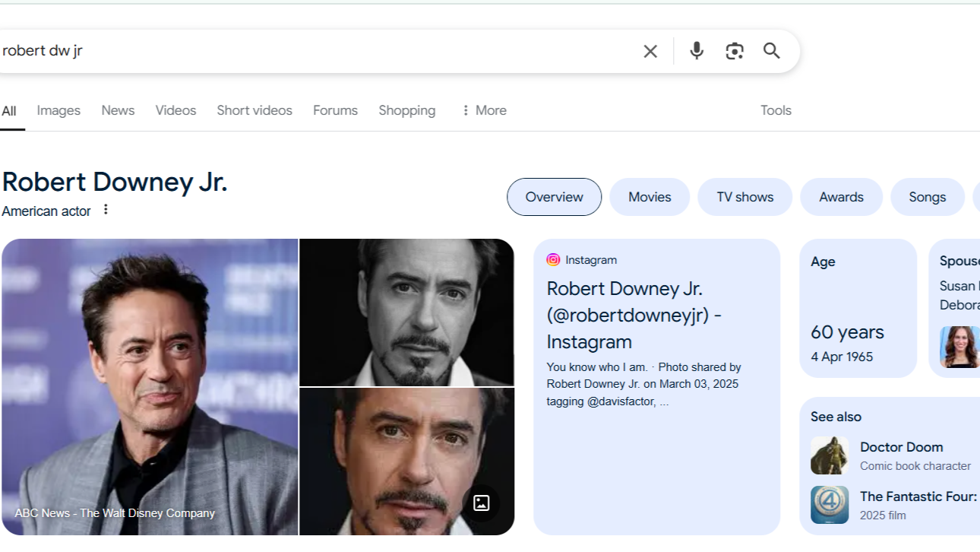Image resolution: width=980 pixels, height=552 pixels.
Task: Open Robert Downey Jr. Instagram link
Action: (x=634, y=316)
